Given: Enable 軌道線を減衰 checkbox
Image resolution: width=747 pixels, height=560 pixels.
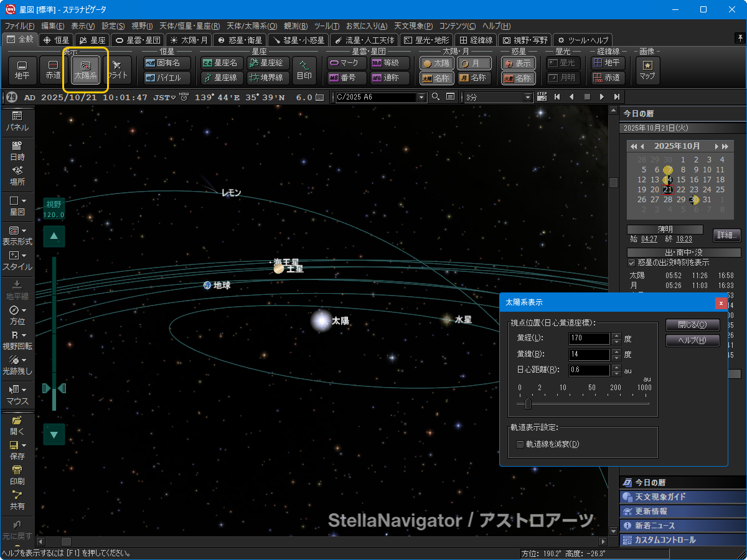Looking at the screenshot, I should [520, 444].
